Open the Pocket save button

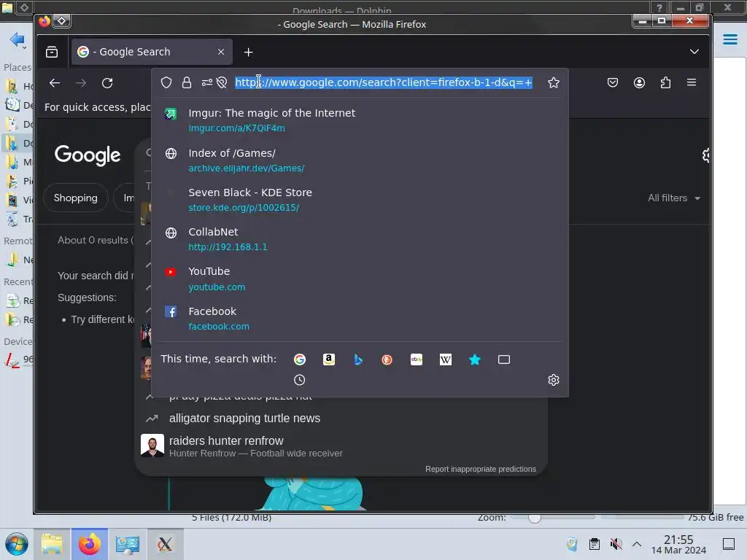point(613,82)
